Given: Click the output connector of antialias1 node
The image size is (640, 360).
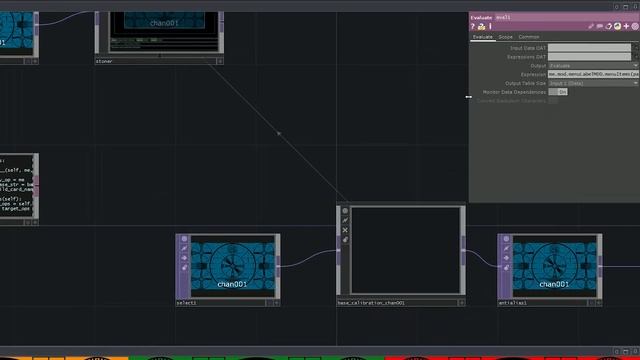Looking at the screenshot, I should (600, 266).
